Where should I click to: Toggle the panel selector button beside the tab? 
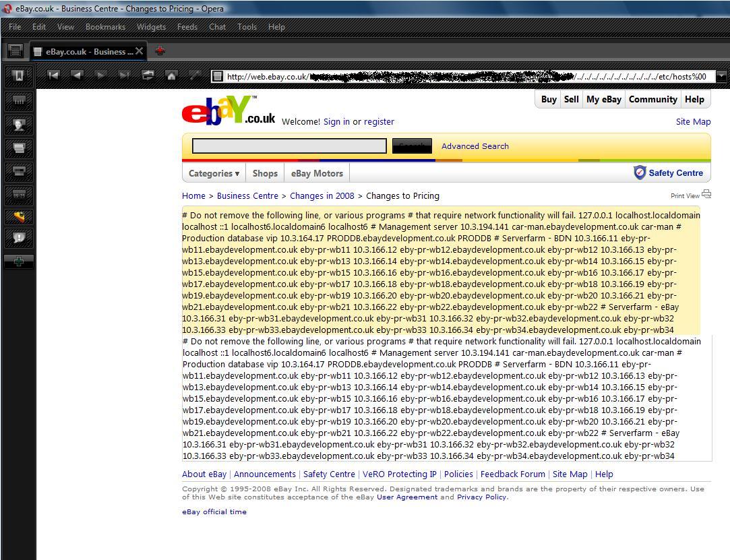click(x=16, y=51)
